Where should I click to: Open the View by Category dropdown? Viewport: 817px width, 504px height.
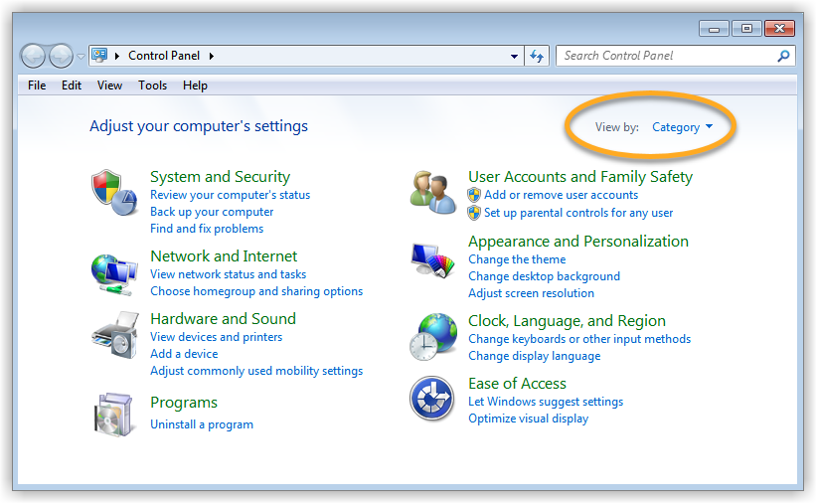tap(682, 127)
